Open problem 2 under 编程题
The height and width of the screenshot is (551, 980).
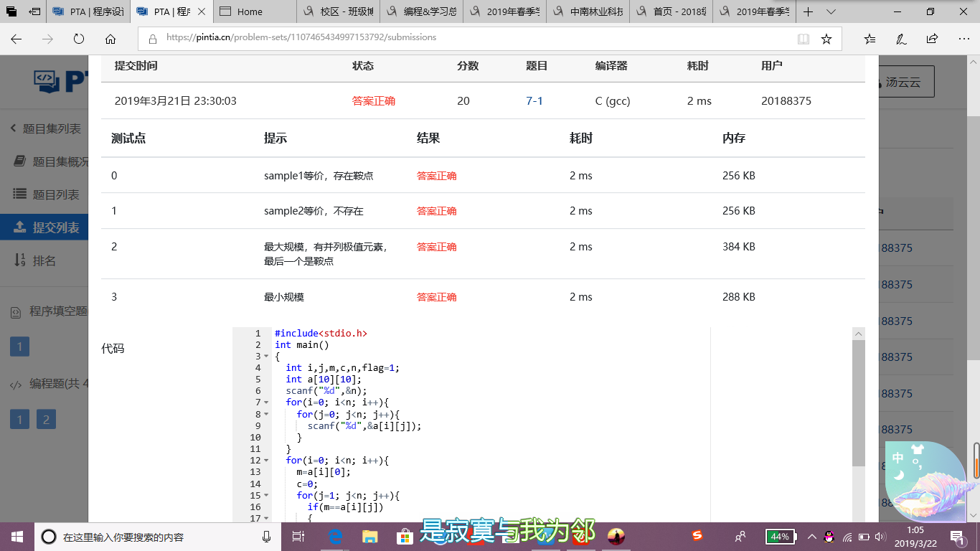(x=46, y=420)
